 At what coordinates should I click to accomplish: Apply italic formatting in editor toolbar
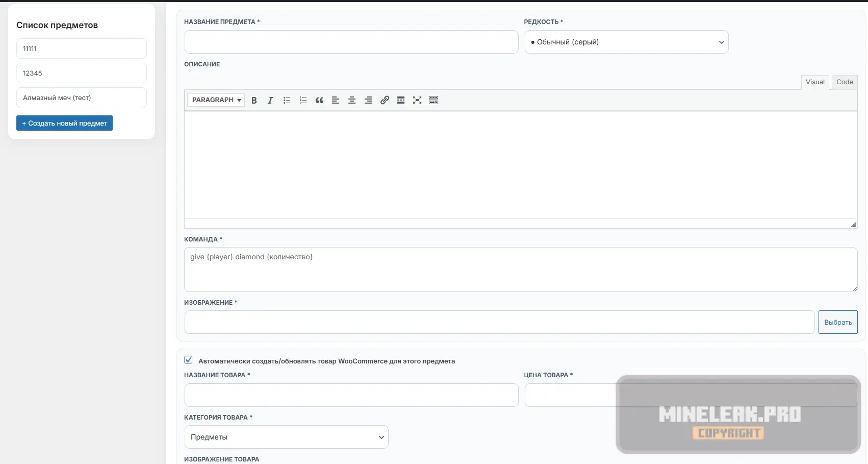click(270, 100)
